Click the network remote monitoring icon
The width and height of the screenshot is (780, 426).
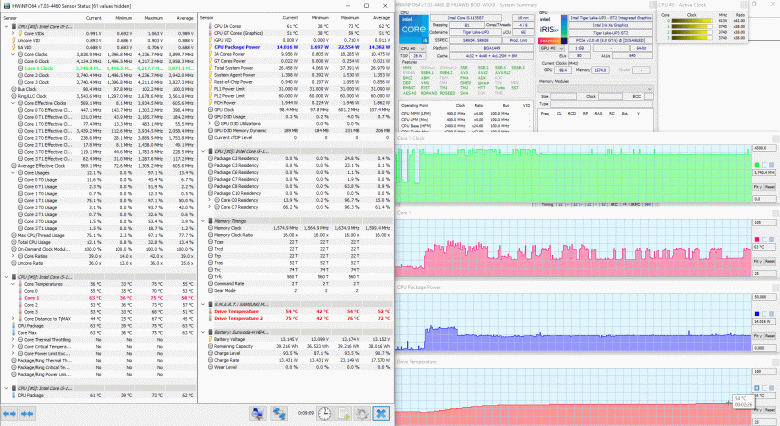pos(279,414)
